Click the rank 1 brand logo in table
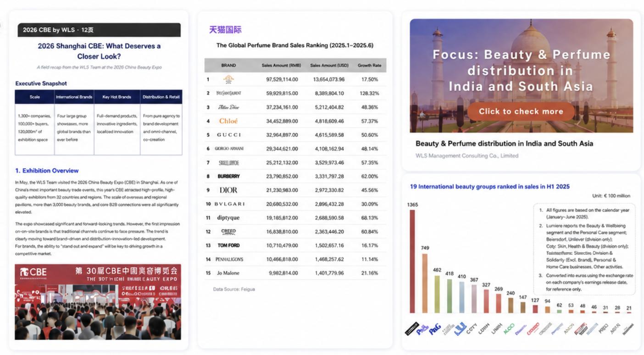This screenshot has height=355, width=644. 228,79
